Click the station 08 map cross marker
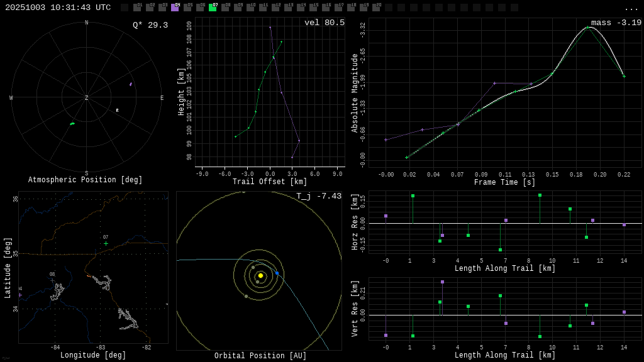 (x=52, y=280)
